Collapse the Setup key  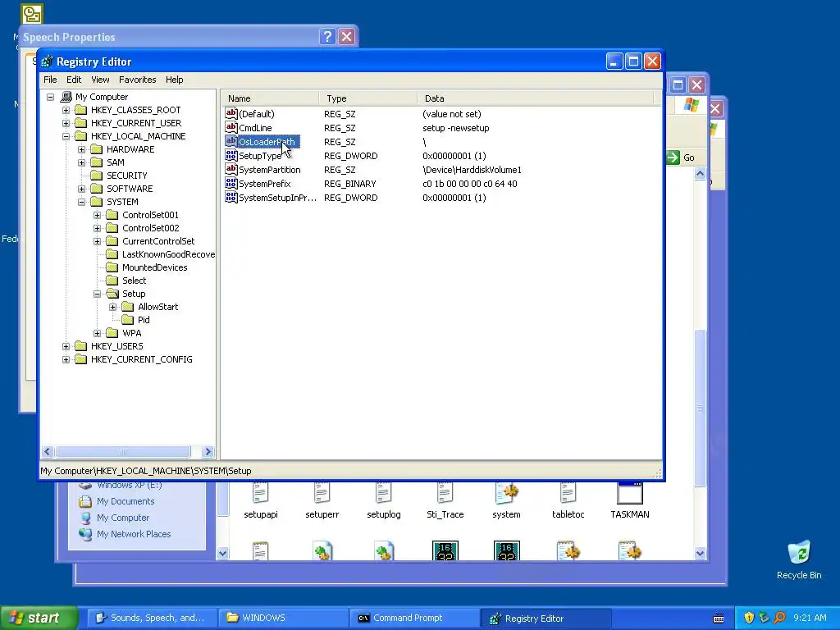click(97, 294)
